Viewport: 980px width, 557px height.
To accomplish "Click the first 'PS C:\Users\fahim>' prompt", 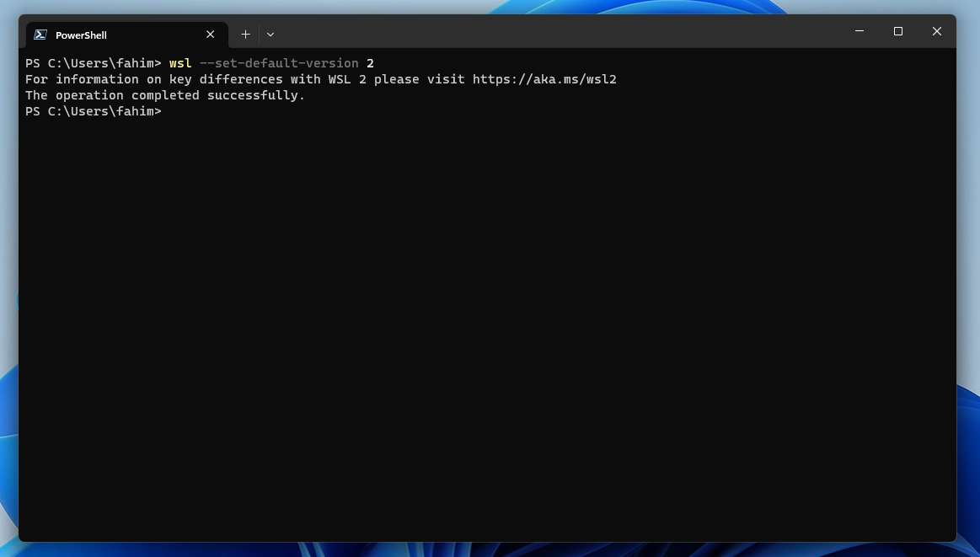I will click(93, 63).
